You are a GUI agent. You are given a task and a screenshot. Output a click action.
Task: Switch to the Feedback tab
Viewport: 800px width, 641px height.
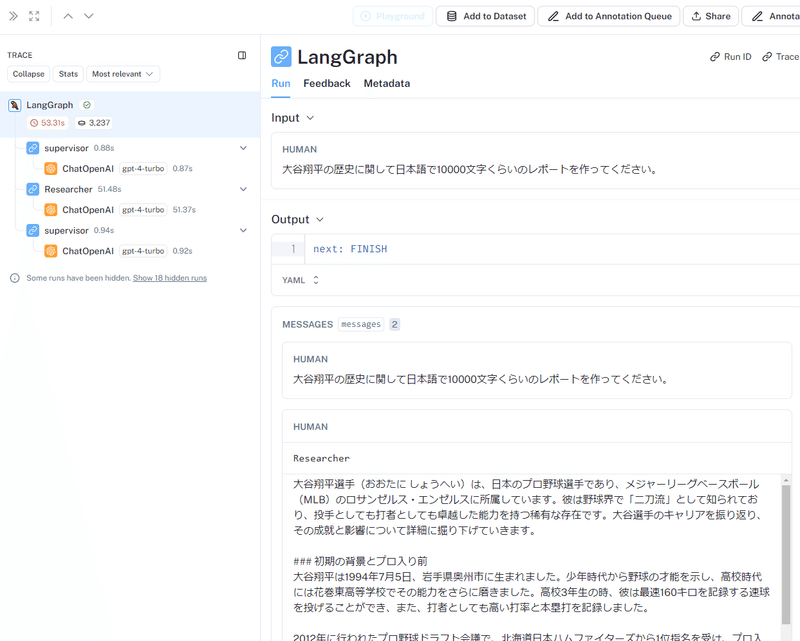tap(327, 83)
